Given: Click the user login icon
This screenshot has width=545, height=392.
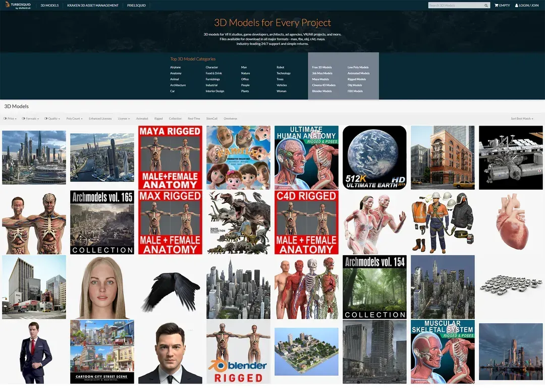Looking at the screenshot, I should [x=517, y=6].
